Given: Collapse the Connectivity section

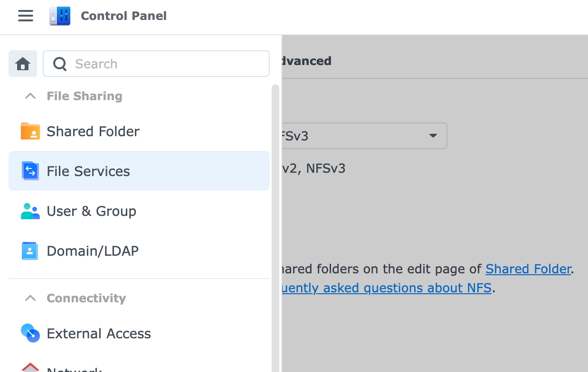Looking at the screenshot, I should click(30, 298).
